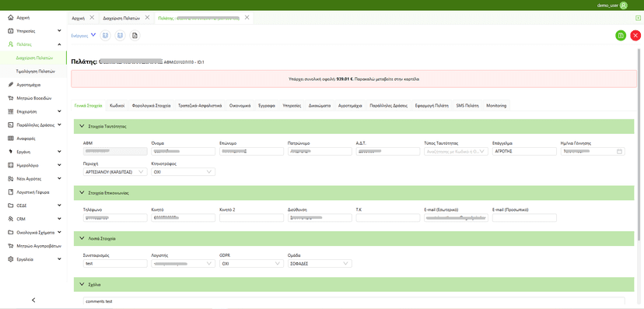Click the Μητρώο Αιγοπροβάτων icon
644x309 pixels.
[11, 246]
